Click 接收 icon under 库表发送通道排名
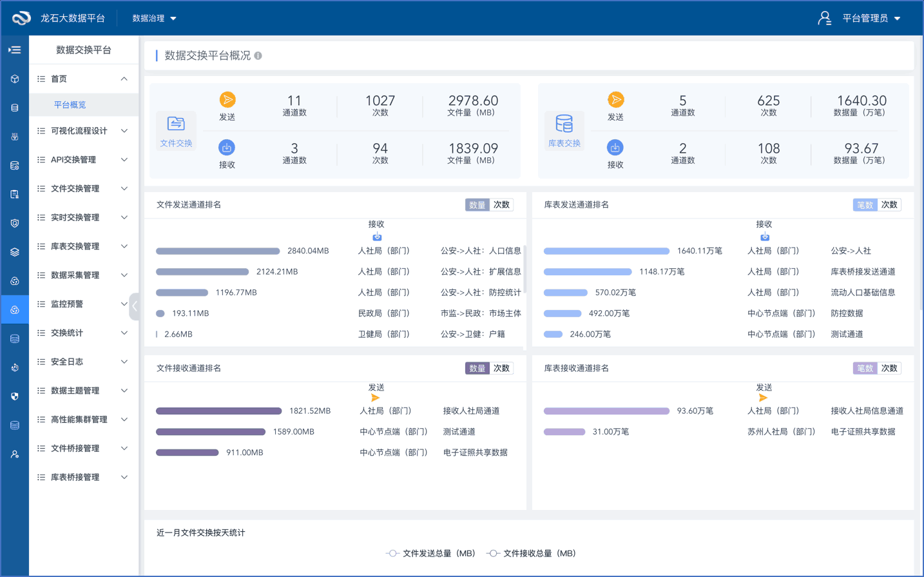Viewport: 924px width, 577px height. [x=765, y=237]
